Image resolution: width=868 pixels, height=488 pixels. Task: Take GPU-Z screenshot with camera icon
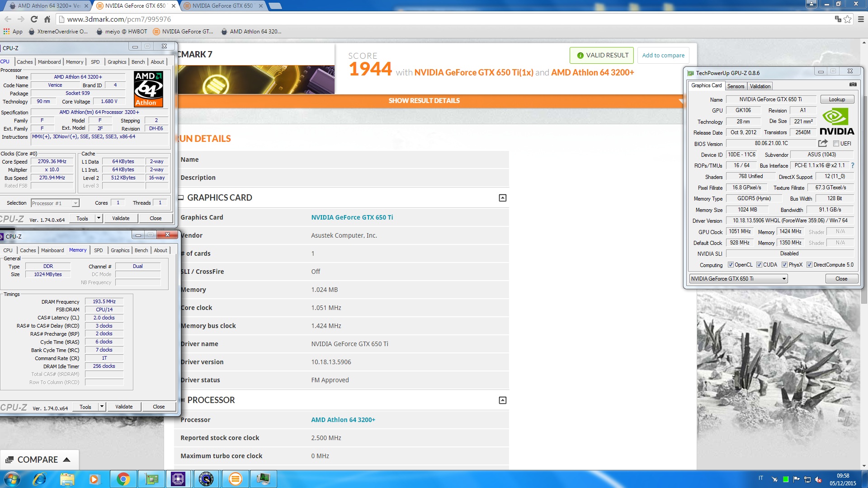pos(853,84)
